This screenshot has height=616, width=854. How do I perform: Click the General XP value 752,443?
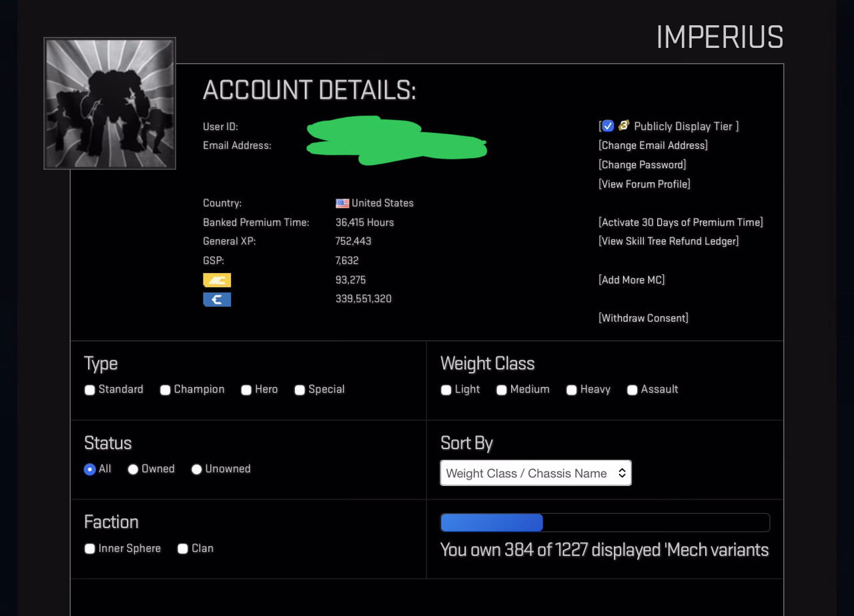pos(354,241)
